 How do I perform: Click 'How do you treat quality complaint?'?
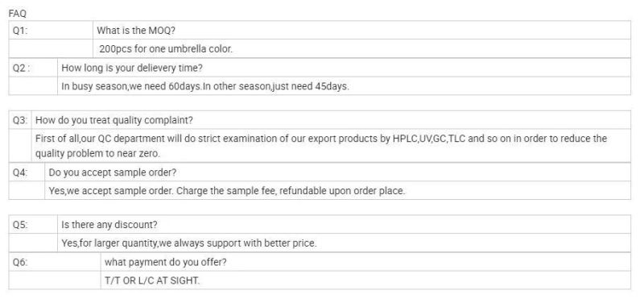coord(114,120)
